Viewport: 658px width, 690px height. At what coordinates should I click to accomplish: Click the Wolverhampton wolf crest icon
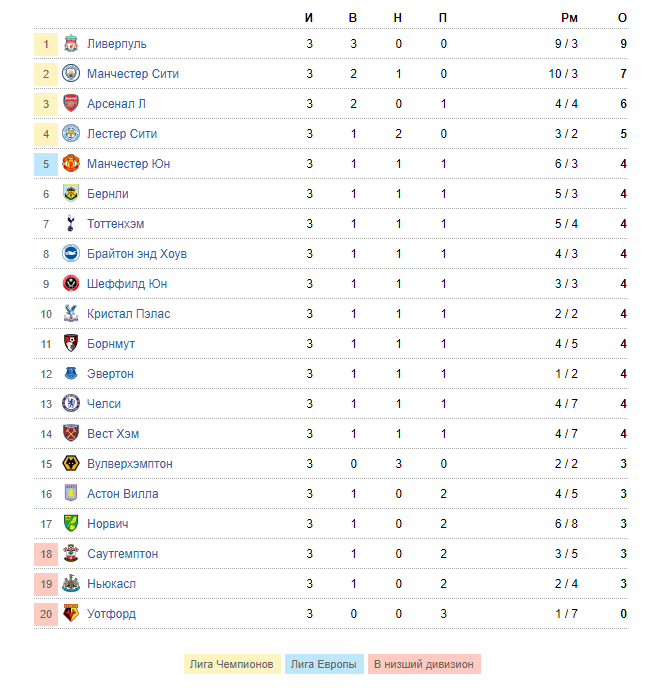(71, 464)
